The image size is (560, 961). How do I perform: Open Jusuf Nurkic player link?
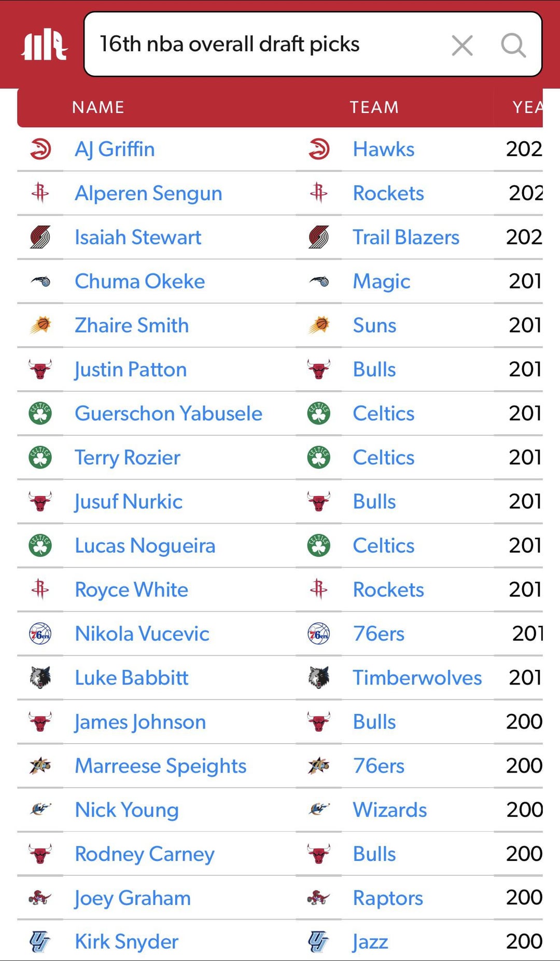129,502
